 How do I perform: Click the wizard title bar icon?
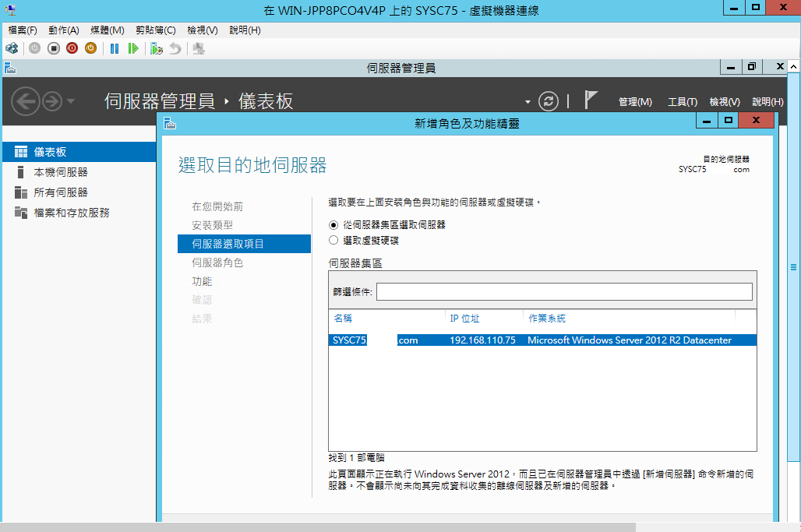coord(170,123)
